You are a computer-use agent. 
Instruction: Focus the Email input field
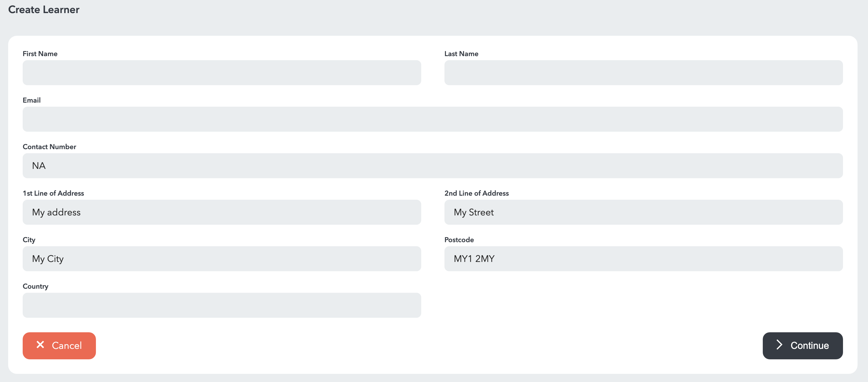[x=433, y=119]
